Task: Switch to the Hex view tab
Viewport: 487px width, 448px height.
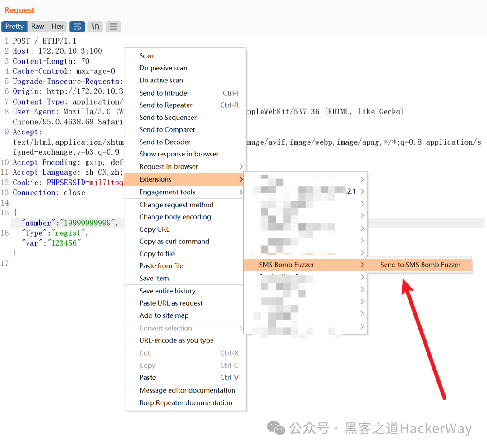Action: [57, 27]
